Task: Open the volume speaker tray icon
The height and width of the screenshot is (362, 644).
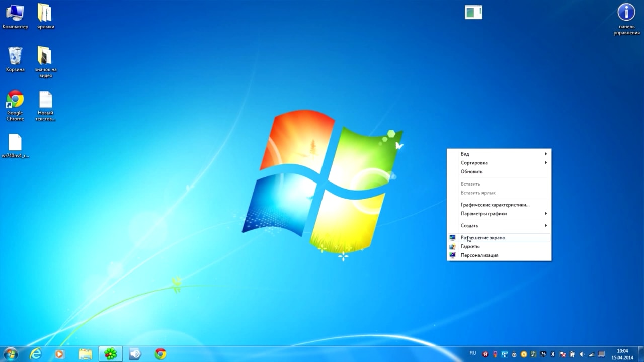Action: 582,354
